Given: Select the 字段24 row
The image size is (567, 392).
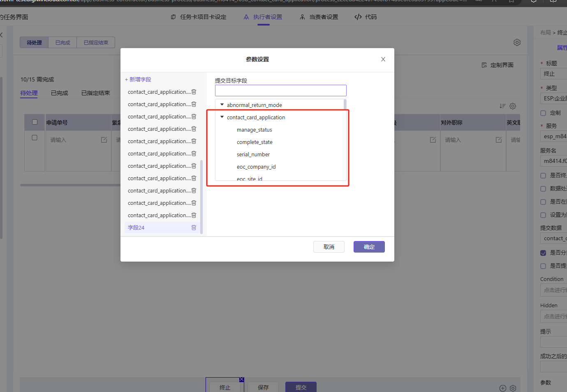Looking at the screenshot, I should pos(162,227).
